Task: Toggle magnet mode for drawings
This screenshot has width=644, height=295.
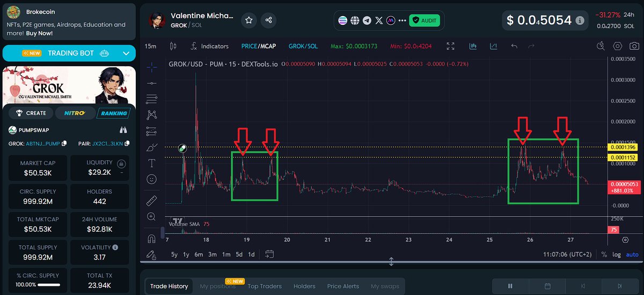Action: point(152,239)
